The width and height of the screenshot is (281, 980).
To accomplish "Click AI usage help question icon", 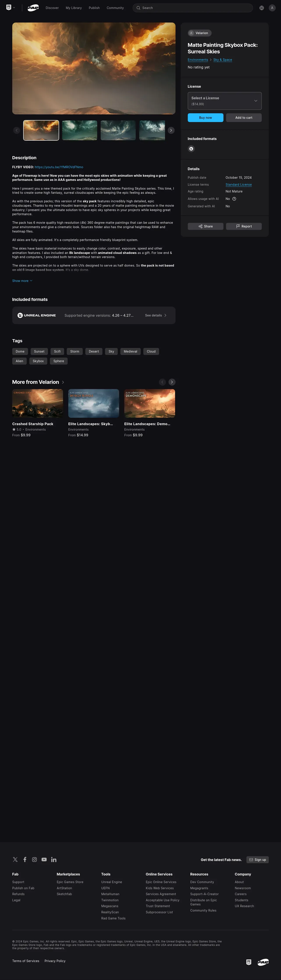I will 234,199.
